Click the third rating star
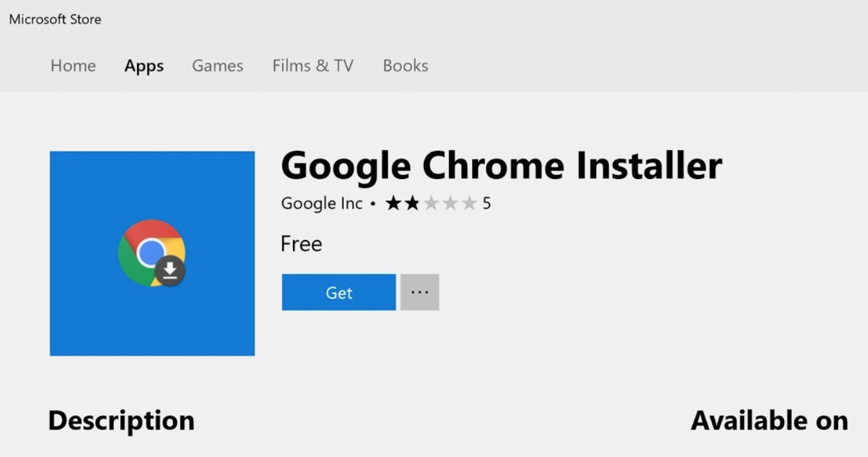The height and width of the screenshot is (457, 868). [431, 203]
